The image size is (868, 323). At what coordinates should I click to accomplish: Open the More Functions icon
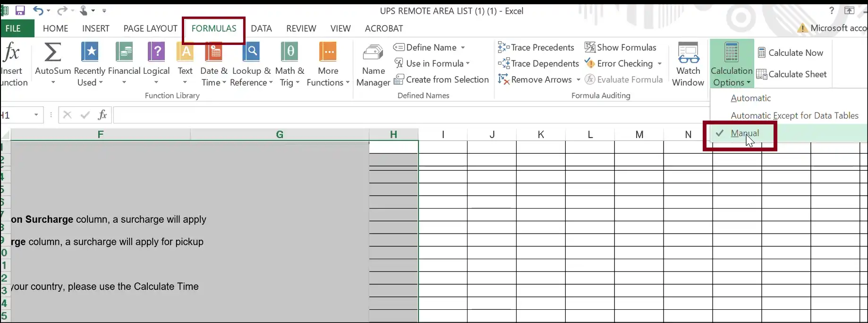328,52
